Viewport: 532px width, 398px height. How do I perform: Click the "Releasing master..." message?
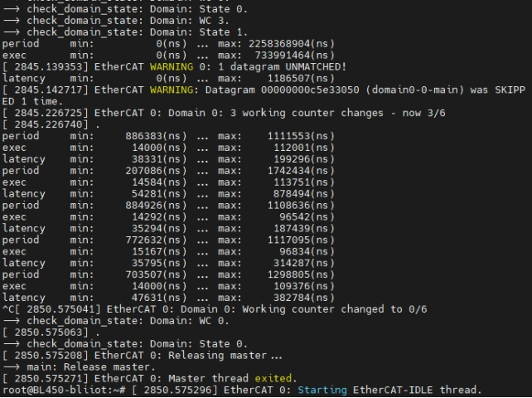point(225,355)
